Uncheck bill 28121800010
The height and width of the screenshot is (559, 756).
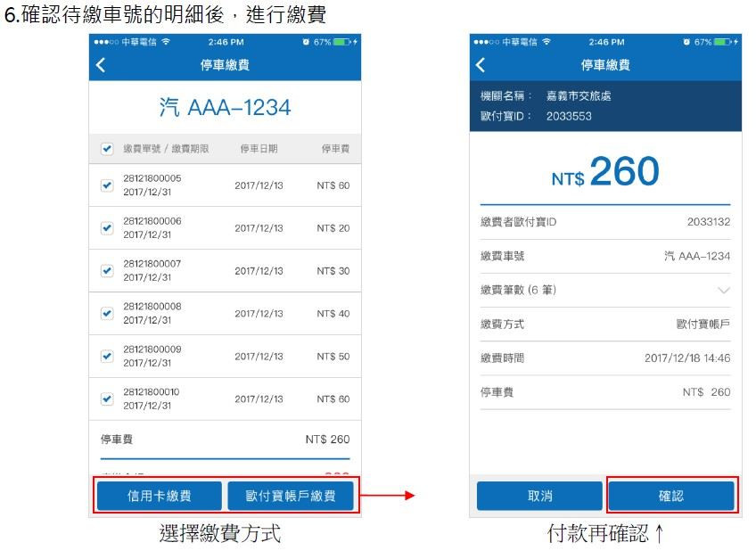pos(107,399)
